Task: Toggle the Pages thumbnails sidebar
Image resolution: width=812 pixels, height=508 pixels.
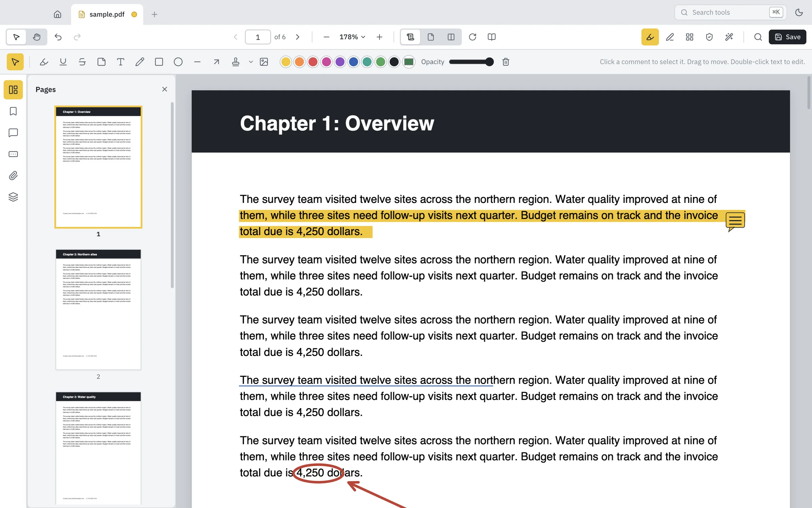Action: tap(13, 90)
